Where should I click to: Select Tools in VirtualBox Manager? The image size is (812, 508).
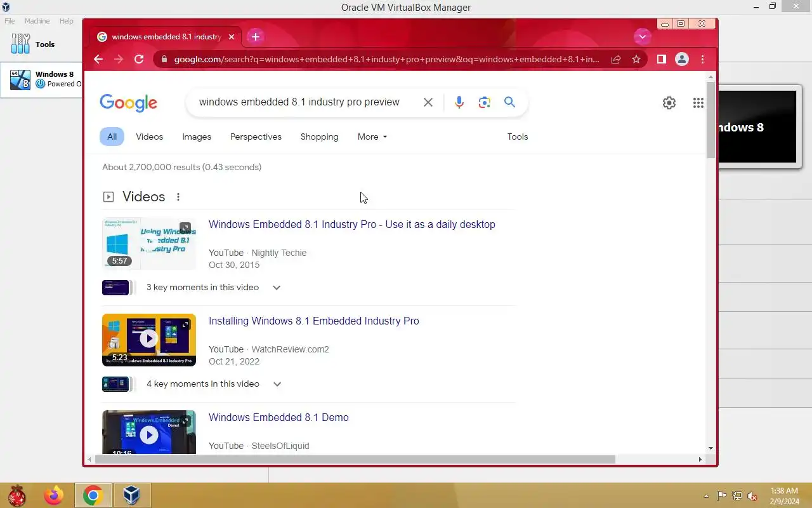click(x=41, y=44)
